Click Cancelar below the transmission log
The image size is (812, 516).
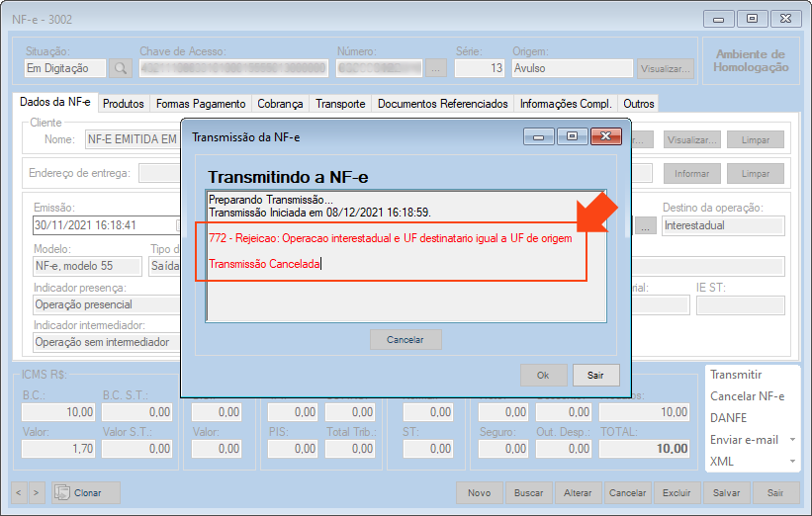point(406,339)
